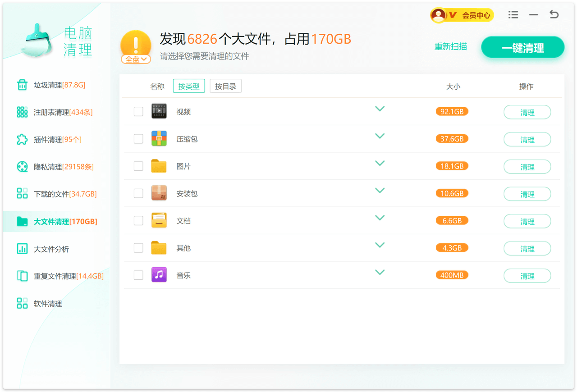Click the hamburger menu list icon

(513, 15)
